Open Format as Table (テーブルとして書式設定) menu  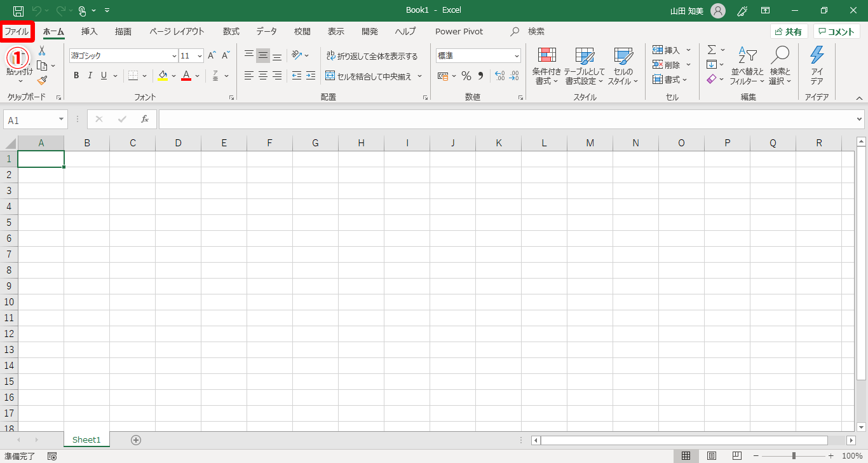[585, 66]
